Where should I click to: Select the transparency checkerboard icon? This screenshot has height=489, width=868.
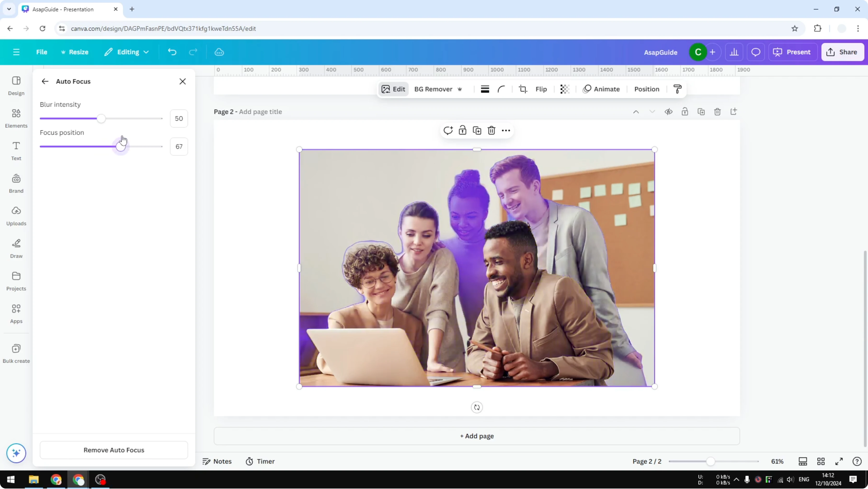pyautogui.click(x=564, y=89)
